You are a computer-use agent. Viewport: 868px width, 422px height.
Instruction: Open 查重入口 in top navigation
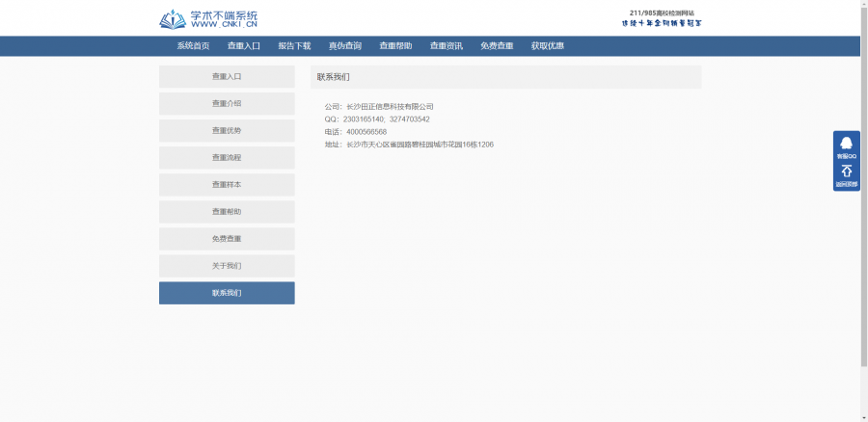(x=244, y=46)
